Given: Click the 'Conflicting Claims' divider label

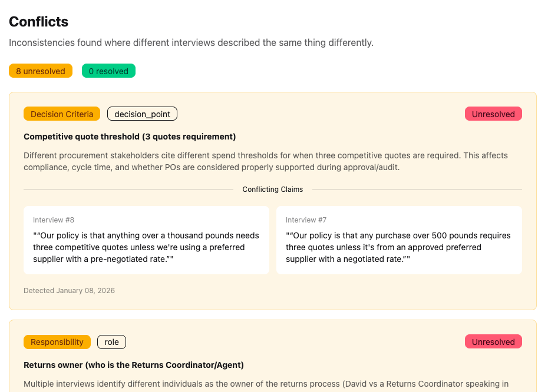Looking at the screenshot, I should tap(272, 189).
